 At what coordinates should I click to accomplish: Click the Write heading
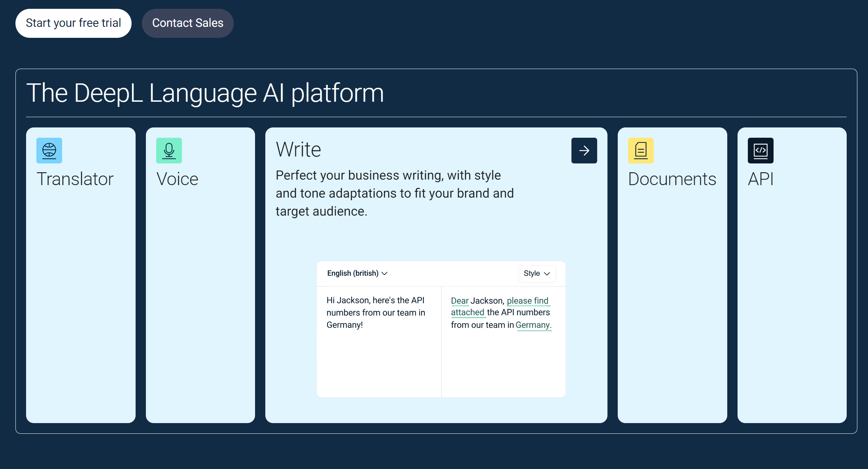coord(298,149)
